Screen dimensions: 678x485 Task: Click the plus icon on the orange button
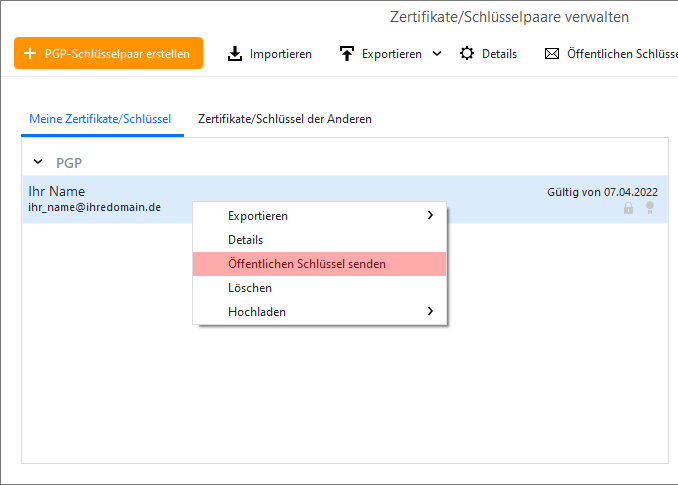(x=30, y=53)
